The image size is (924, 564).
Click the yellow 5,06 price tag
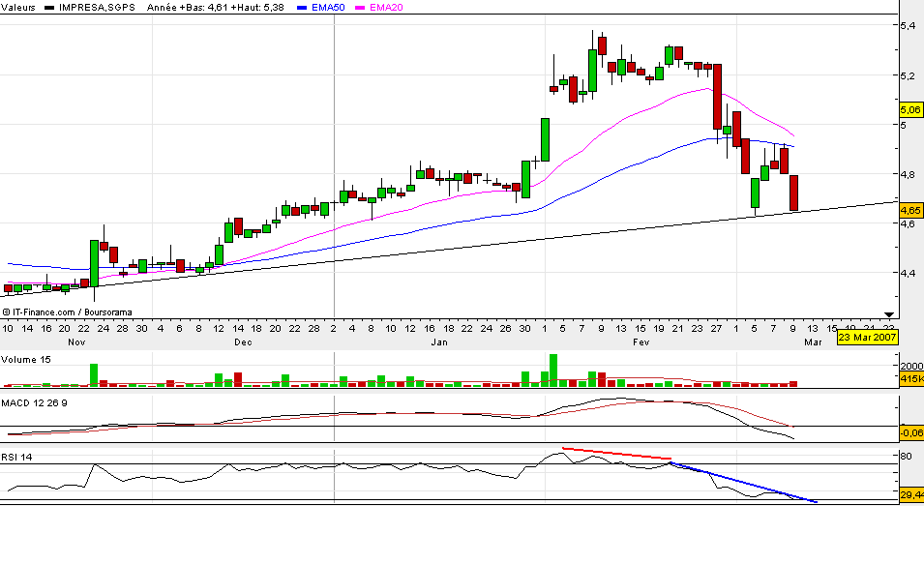[x=910, y=109]
